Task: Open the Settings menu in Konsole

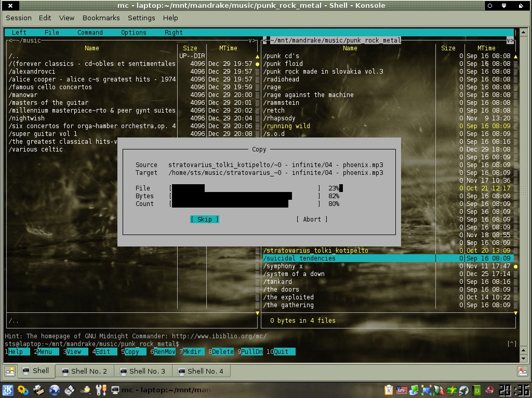Action: 141,18
